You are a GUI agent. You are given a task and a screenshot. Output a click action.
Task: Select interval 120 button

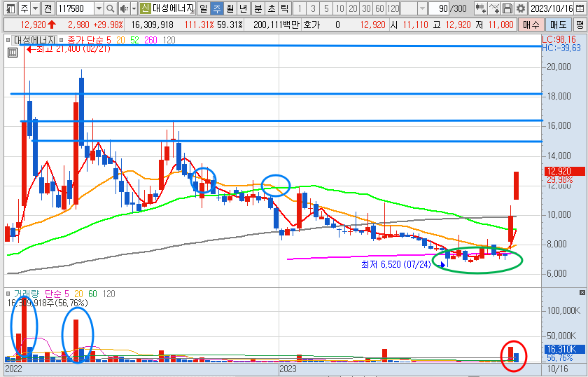(393, 8)
